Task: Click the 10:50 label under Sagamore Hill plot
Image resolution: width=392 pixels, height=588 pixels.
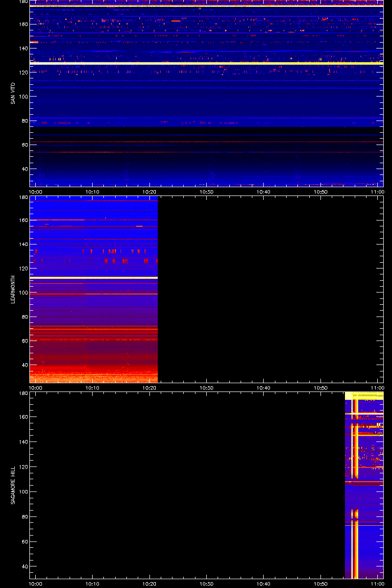Action: [x=320, y=584]
